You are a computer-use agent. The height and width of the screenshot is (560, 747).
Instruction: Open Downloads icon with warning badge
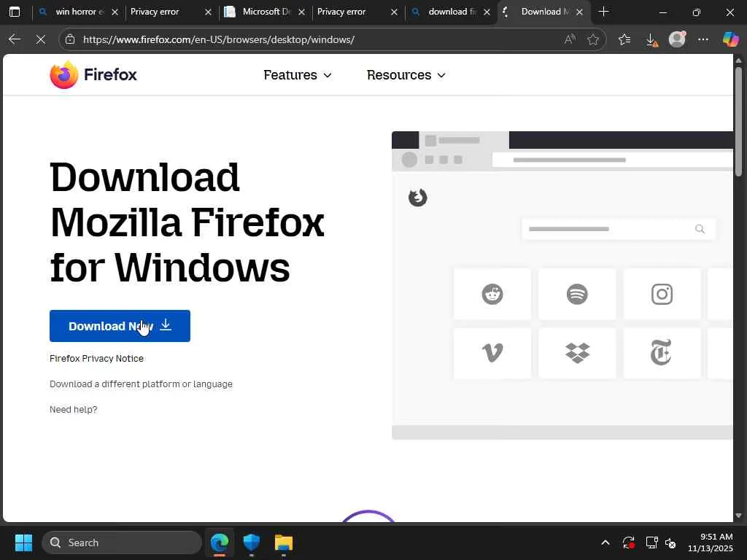click(x=651, y=40)
